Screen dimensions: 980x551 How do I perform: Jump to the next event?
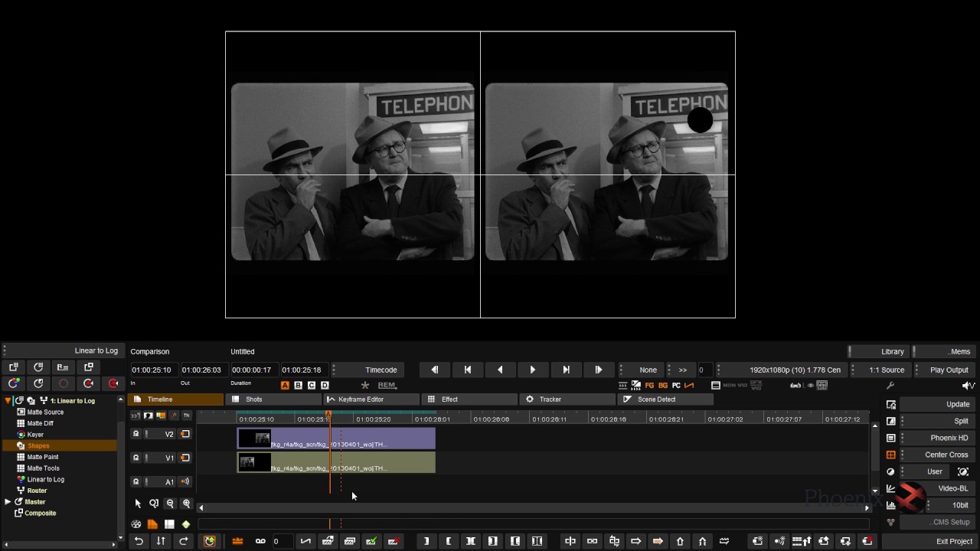coord(566,370)
